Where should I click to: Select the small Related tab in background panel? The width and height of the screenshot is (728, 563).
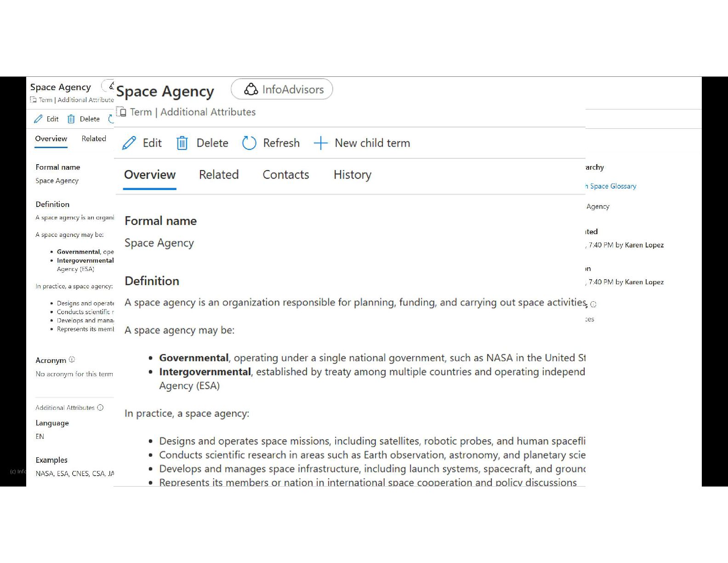[94, 138]
